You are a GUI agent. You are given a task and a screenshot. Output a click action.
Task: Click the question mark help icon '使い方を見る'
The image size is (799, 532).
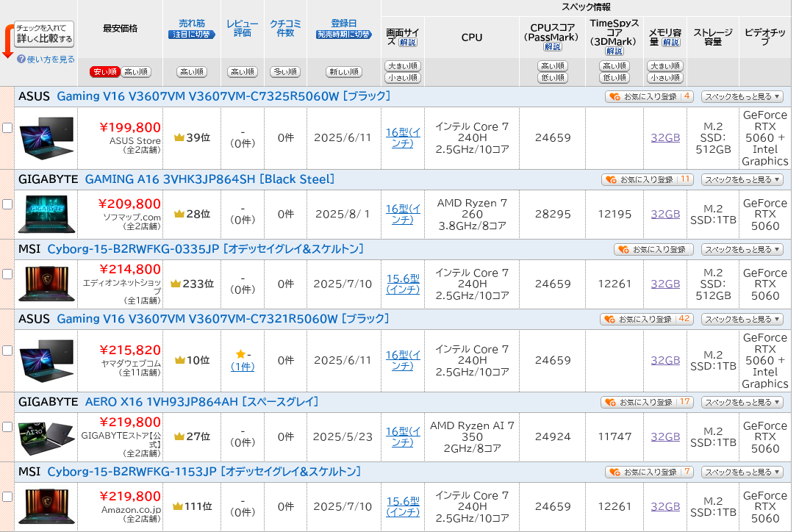(x=21, y=59)
